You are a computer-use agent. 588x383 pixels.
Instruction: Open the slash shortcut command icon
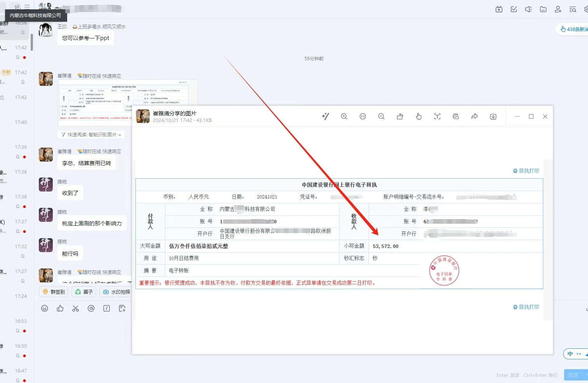pyautogui.click(x=107, y=308)
